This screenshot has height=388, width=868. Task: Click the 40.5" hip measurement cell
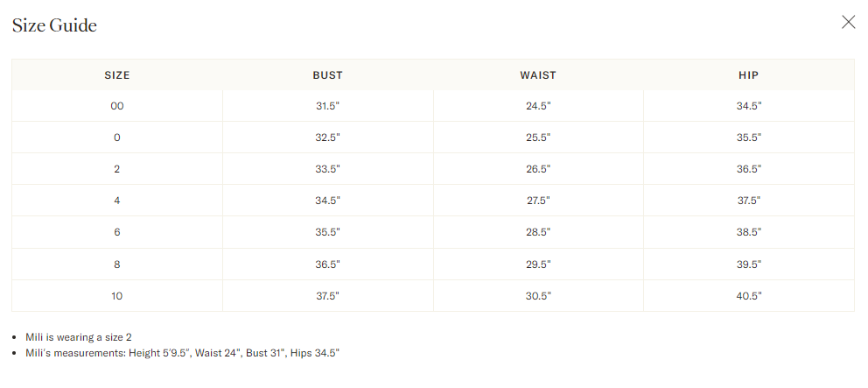pos(748,296)
